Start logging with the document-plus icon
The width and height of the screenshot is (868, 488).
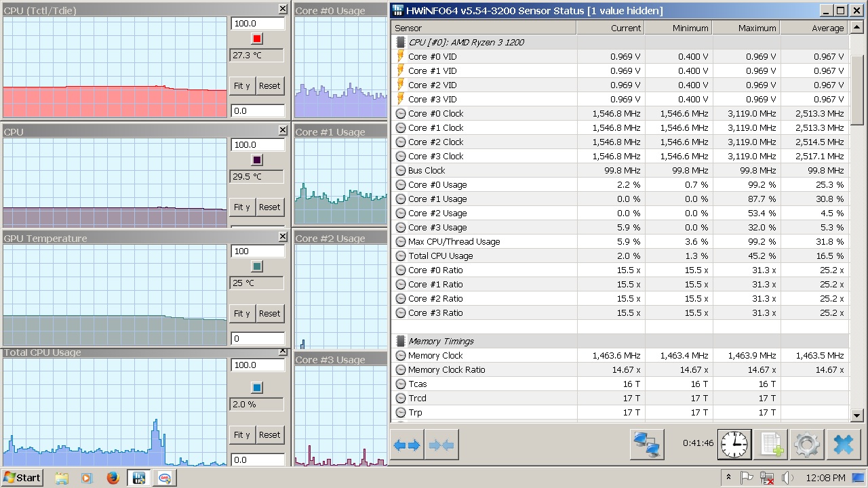click(x=770, y=445)
